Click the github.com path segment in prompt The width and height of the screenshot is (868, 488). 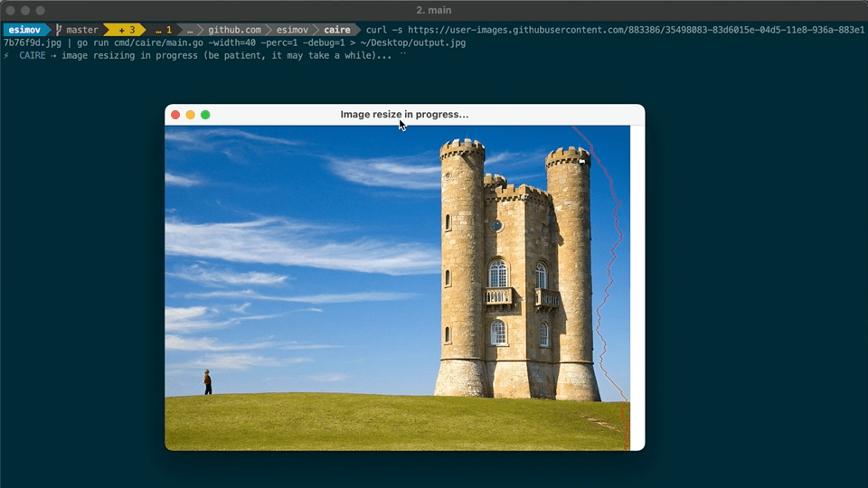[233, 30]
